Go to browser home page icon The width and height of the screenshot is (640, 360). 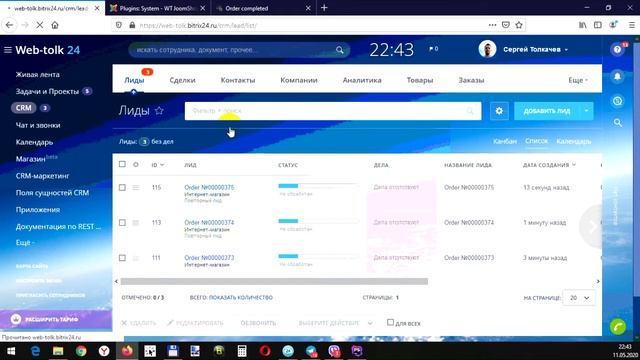[55, 25]
